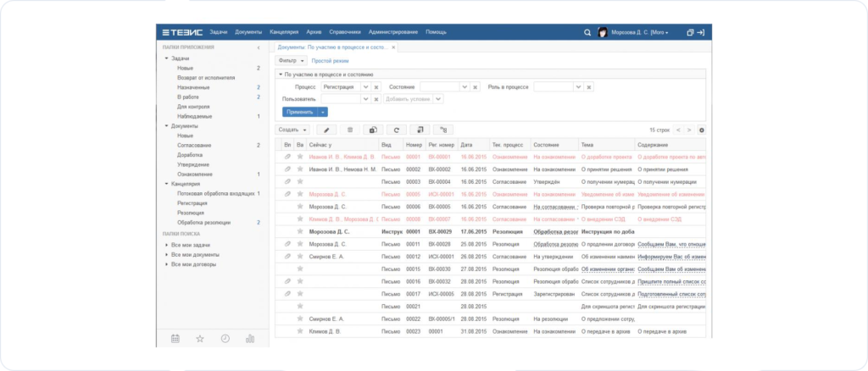
Task: Click the search magnifier icon in header
Action: tap(587, 32)
